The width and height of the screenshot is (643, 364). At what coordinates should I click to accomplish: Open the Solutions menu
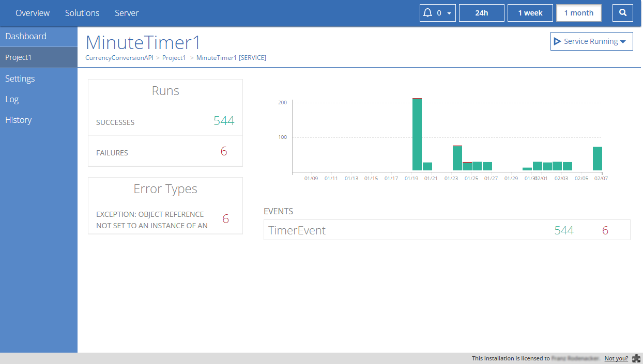coord(82,13)
